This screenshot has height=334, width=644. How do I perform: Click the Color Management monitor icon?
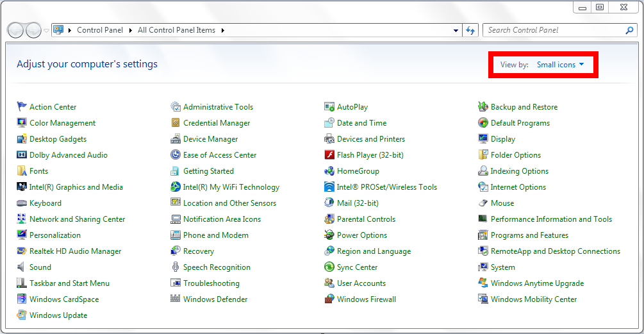pyautogui.click(x=22, y=123)
